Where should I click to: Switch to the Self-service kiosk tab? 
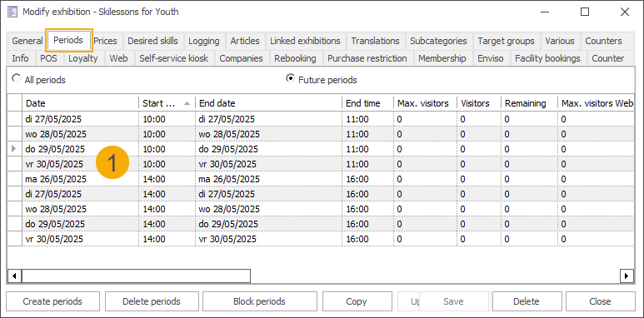click(x=174, y=58)
